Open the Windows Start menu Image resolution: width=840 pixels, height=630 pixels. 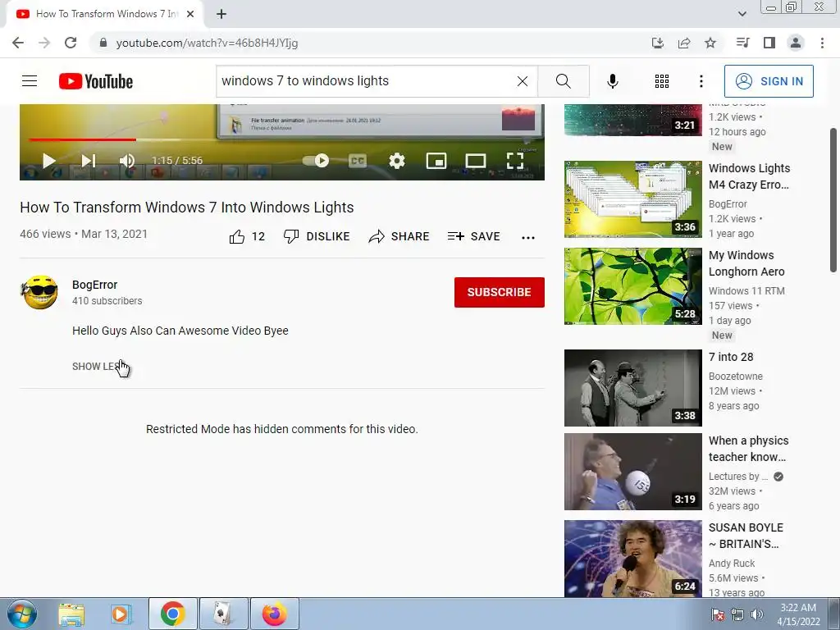tap(22, 614)
